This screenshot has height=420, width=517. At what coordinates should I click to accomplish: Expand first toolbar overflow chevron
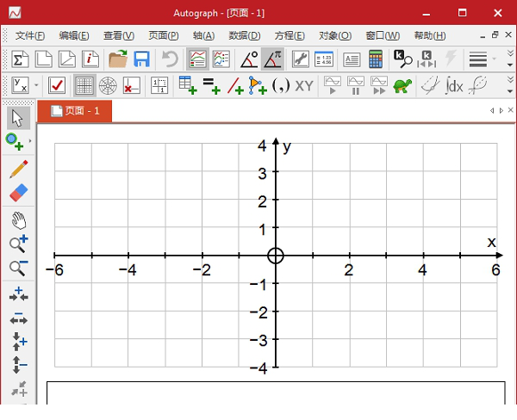[510, 59]
